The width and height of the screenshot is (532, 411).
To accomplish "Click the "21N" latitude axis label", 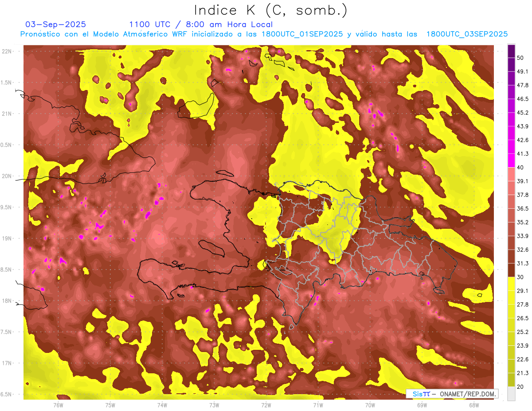I will [x=7, y=114].
